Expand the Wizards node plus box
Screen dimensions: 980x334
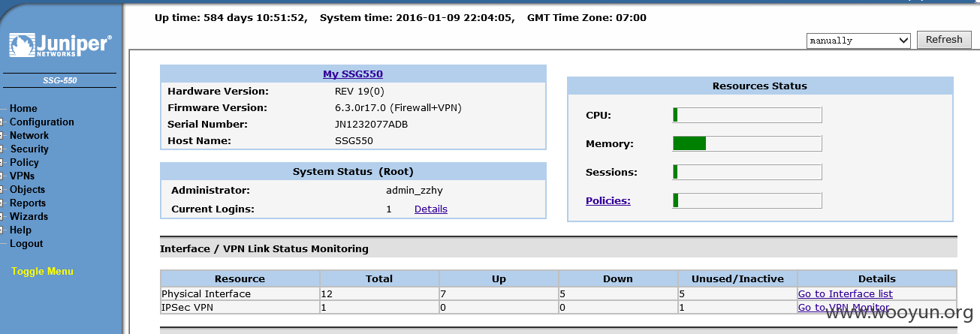[2, 217]
